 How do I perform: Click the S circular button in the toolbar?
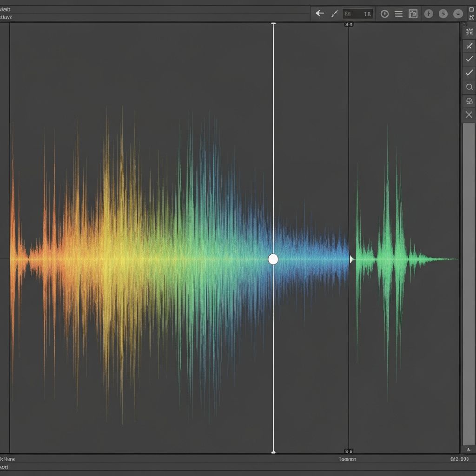pos(443,13)
